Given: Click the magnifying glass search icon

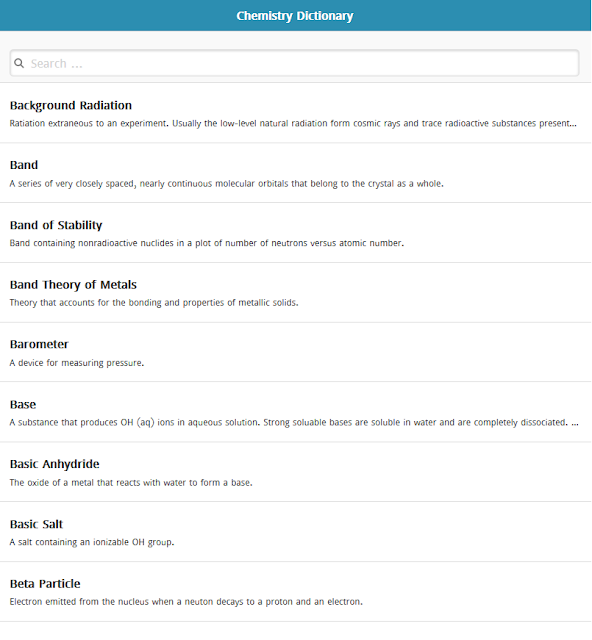Looking at the screenshot, I should [19, 63].
